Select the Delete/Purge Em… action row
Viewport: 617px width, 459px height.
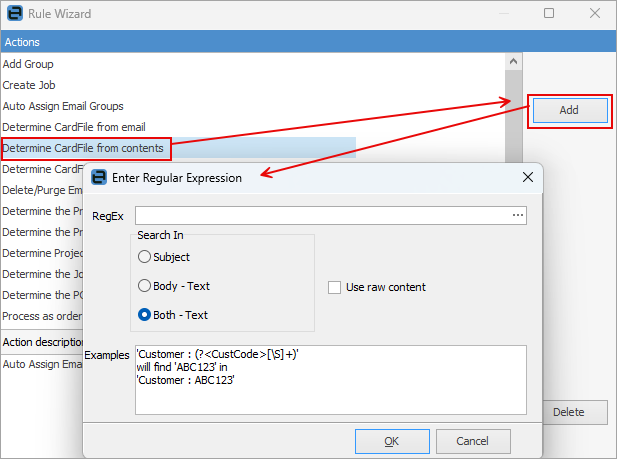pos(42,190)
